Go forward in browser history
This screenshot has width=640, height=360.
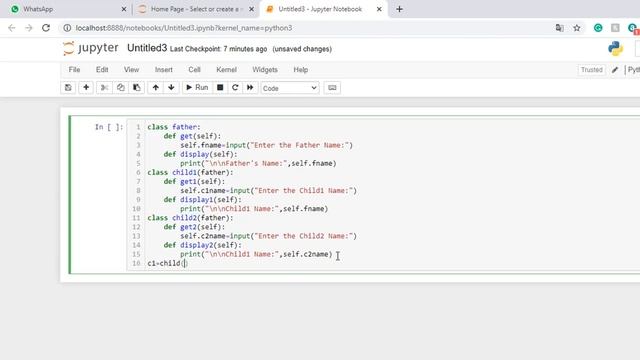coord(29,28)
